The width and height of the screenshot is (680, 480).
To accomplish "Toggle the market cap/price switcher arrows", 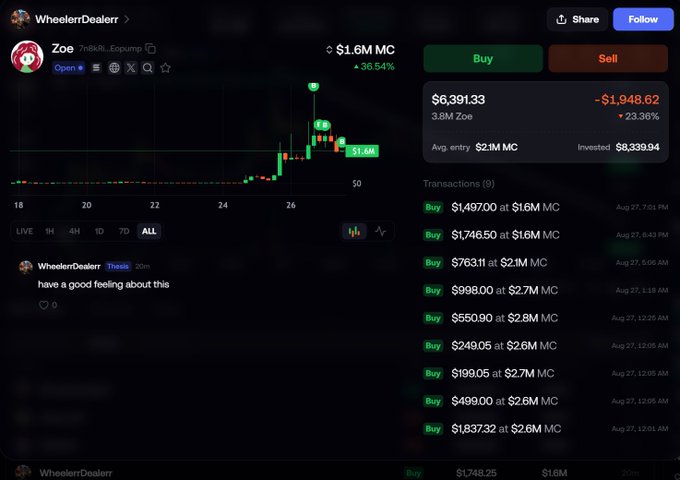I will tap(329, 50).
